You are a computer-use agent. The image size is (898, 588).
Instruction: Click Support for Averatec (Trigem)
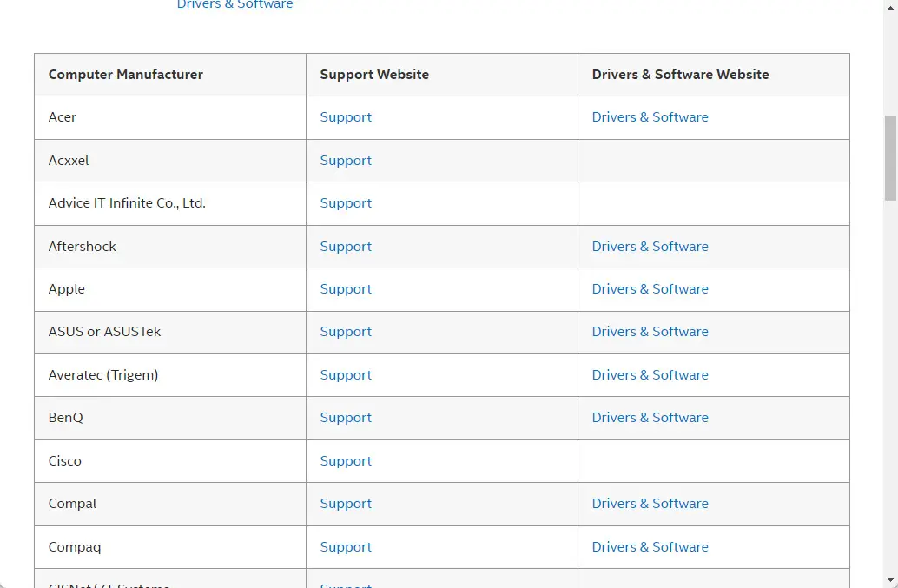(346, 374)
